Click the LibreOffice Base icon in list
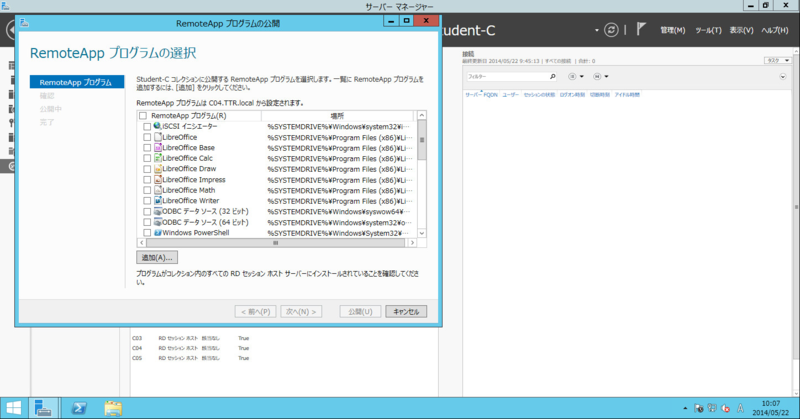 point(158,147)
